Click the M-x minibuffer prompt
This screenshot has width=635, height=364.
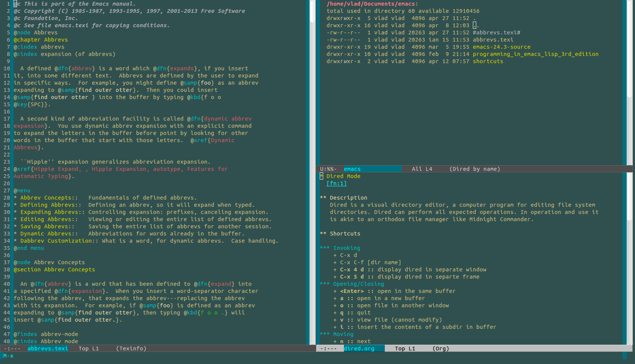pos(8,356)
